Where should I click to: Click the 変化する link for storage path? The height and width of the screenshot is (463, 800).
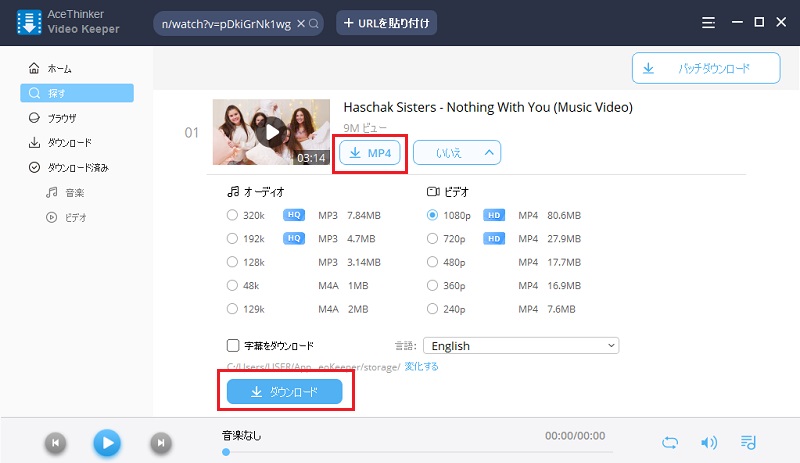click(421, 366)
